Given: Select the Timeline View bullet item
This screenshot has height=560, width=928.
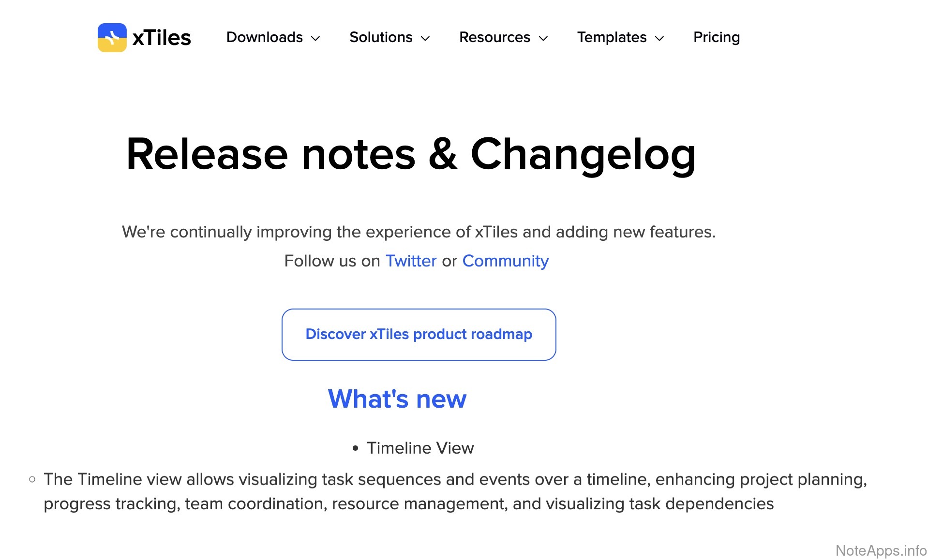Looking at the screenshot, I should click(420, 448).
